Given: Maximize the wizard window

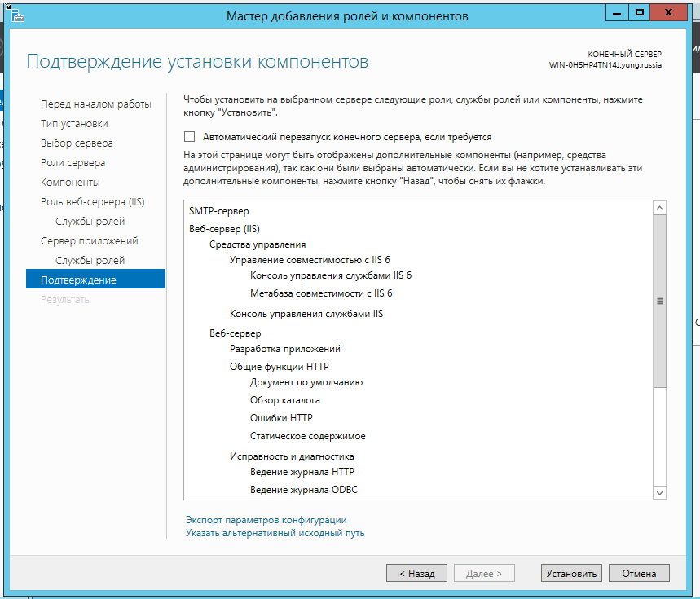Looking at the screenshot, I should pyautogui.click(x=639, y=13).
